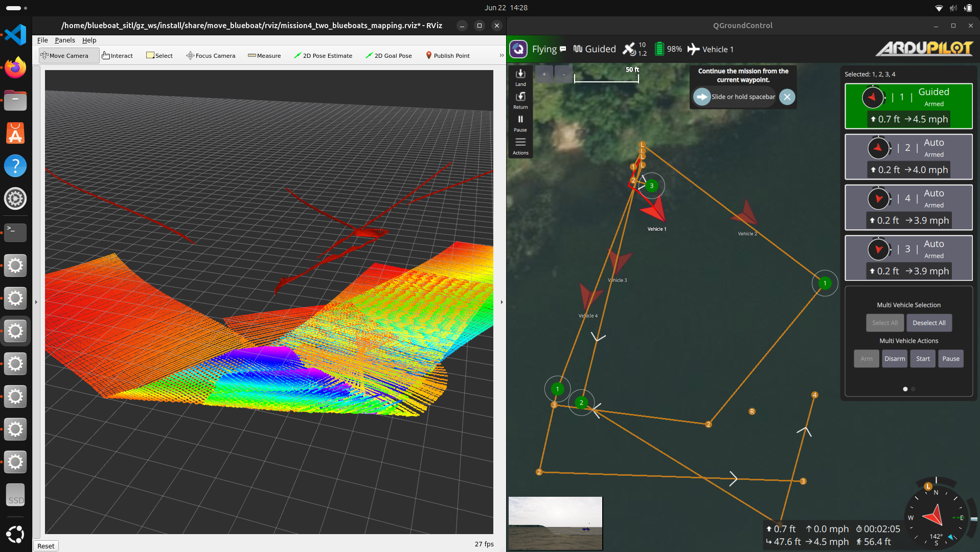The image size is (980, 552).
Task: Open the RViz File menu
Action: (x=42, y=40)
